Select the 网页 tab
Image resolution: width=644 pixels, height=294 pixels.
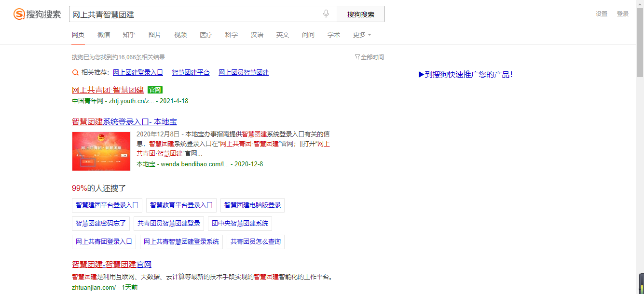[78, 35]
